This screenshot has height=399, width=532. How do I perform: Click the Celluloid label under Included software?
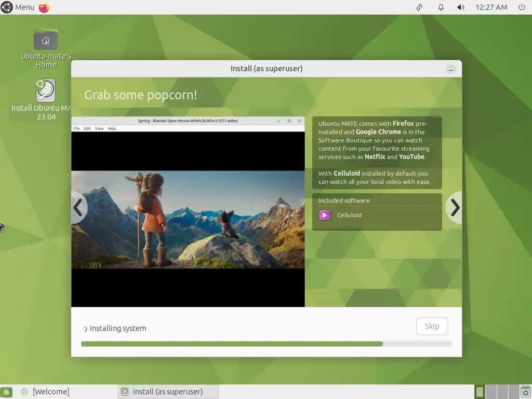tap(349, 215)
